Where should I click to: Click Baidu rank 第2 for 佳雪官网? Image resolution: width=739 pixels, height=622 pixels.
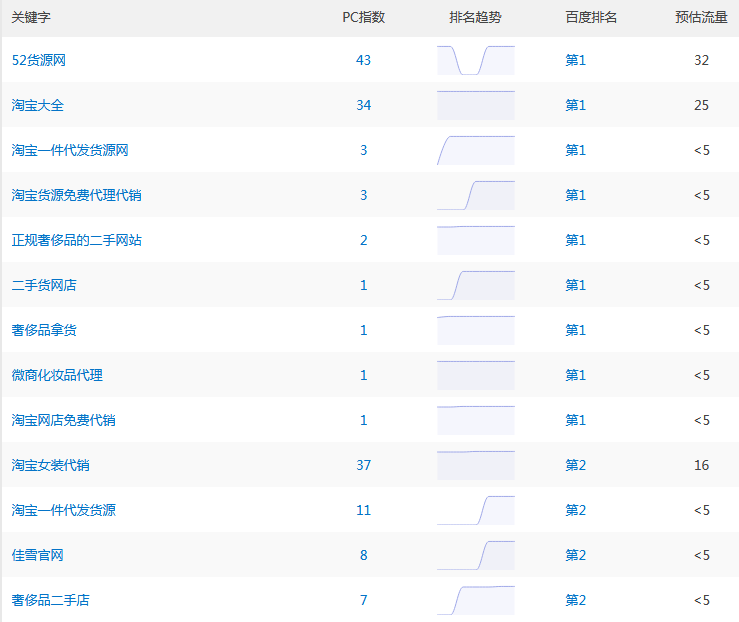point(575,555)
